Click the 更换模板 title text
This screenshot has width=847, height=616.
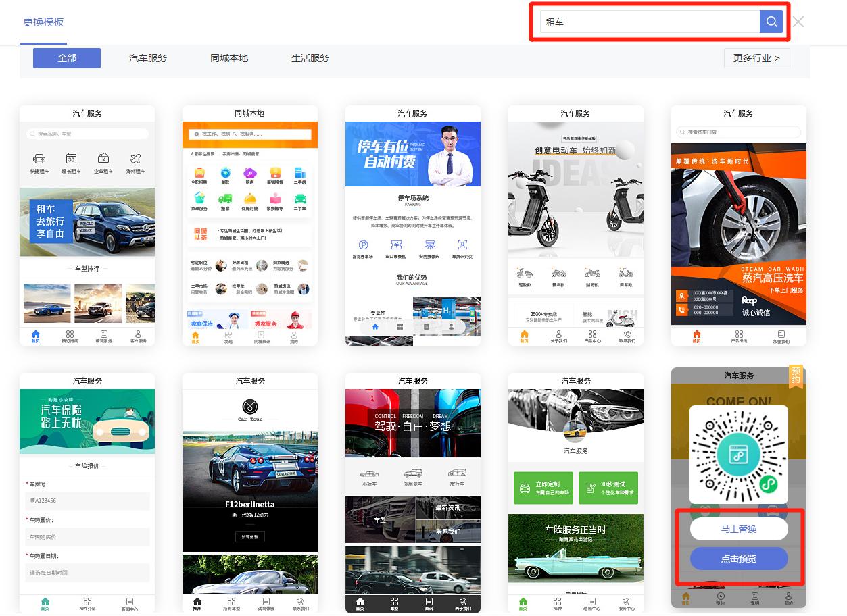43,22
